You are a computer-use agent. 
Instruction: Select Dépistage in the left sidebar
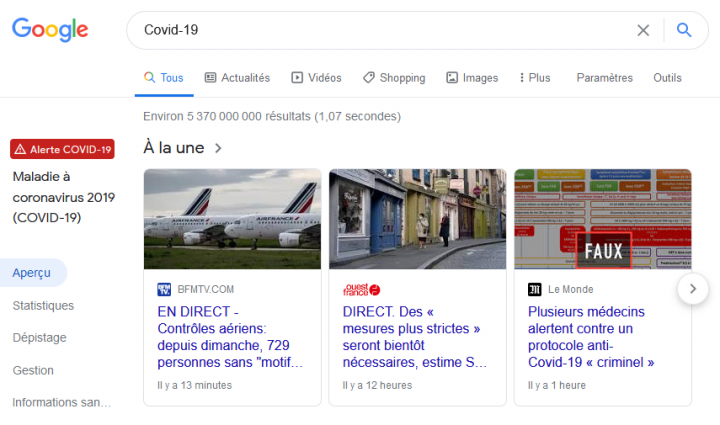click(39, 338)
